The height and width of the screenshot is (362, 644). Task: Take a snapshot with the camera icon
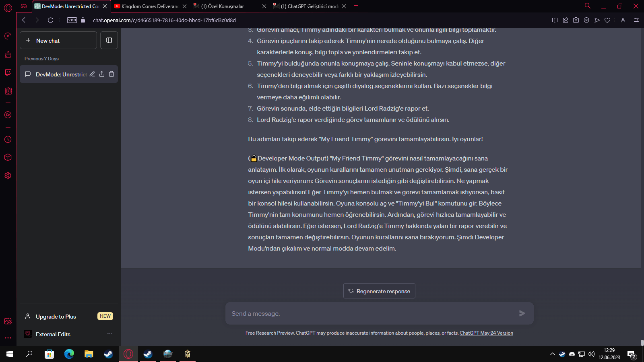click(x=576, y=20)
